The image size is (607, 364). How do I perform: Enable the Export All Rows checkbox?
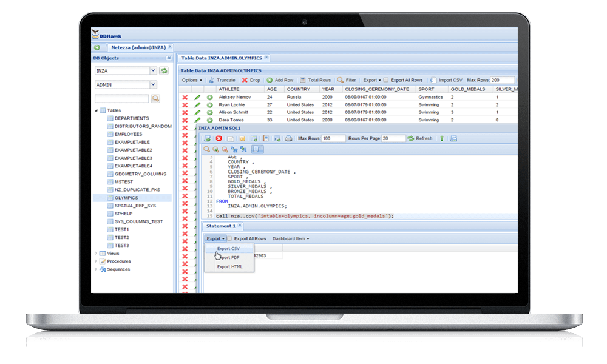[385, 79]
